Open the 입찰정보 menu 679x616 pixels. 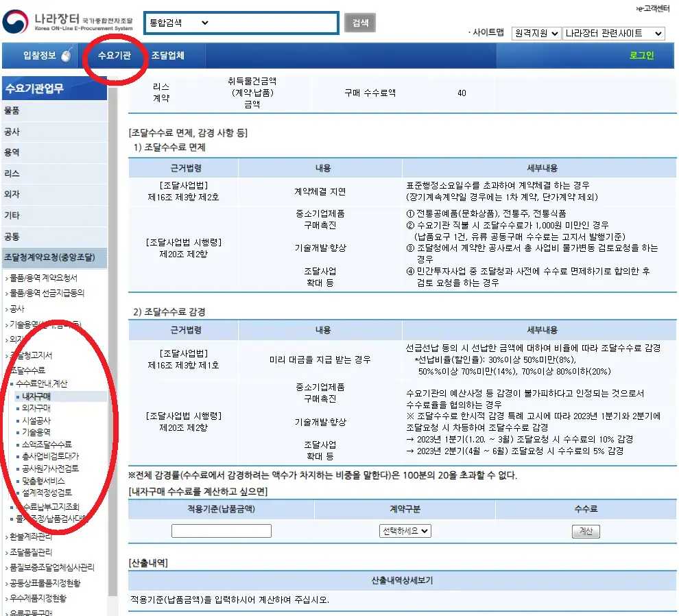coord(41,56)
